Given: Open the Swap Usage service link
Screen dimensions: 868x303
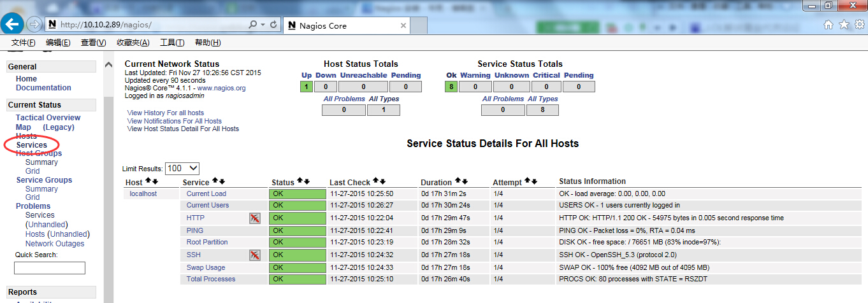Looking at the screenshot, I should pyautogui.click(x=206, y=267).
